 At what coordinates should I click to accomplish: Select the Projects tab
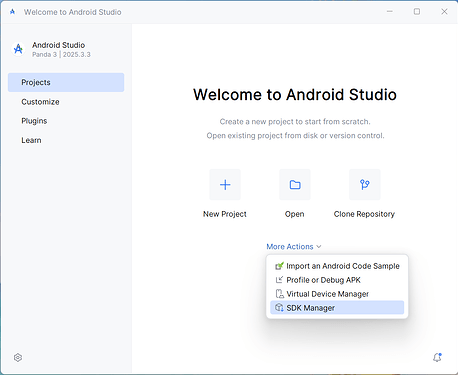click(x=66, y=82)
